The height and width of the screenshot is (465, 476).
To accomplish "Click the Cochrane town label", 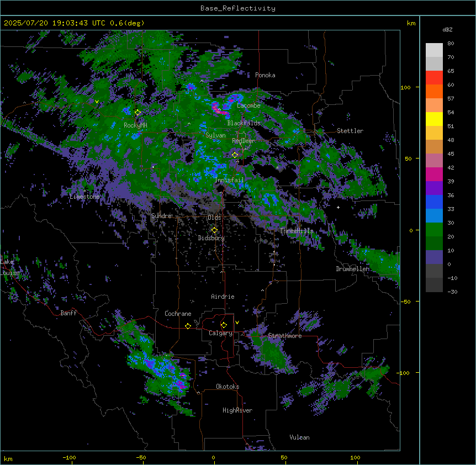I will tap(178, 314).
